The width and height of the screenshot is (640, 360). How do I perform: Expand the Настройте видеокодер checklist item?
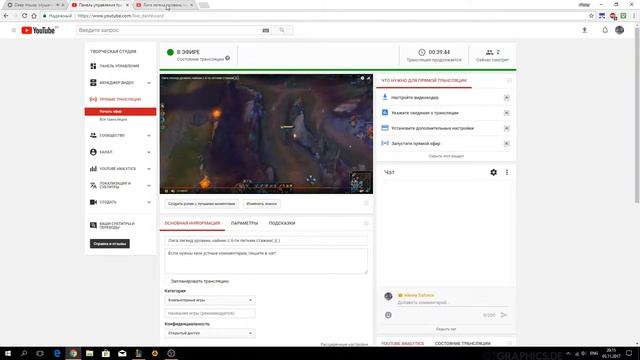pyautogui.click(x=507, y=98)
